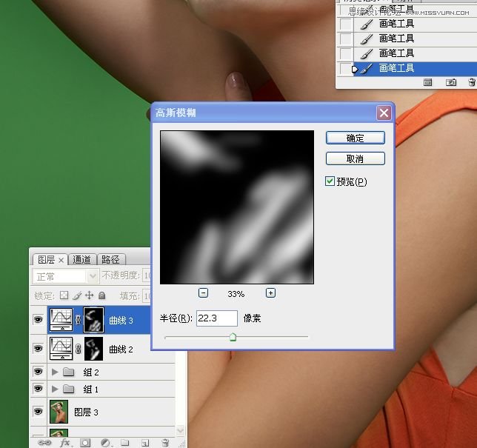The height and width of the screenshot is (448, 477).
Task: Toggle visibility of 组 2
Action: click(38, 371)
